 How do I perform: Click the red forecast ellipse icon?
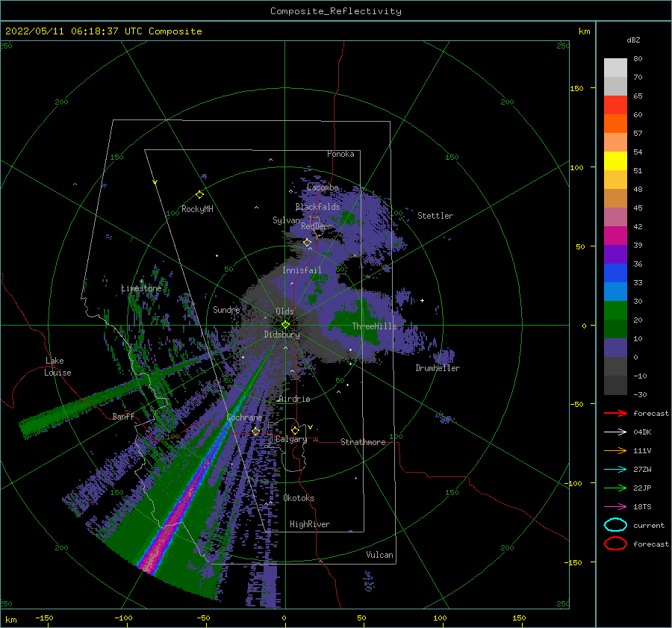pyautogui.click(x=615, y=544)
